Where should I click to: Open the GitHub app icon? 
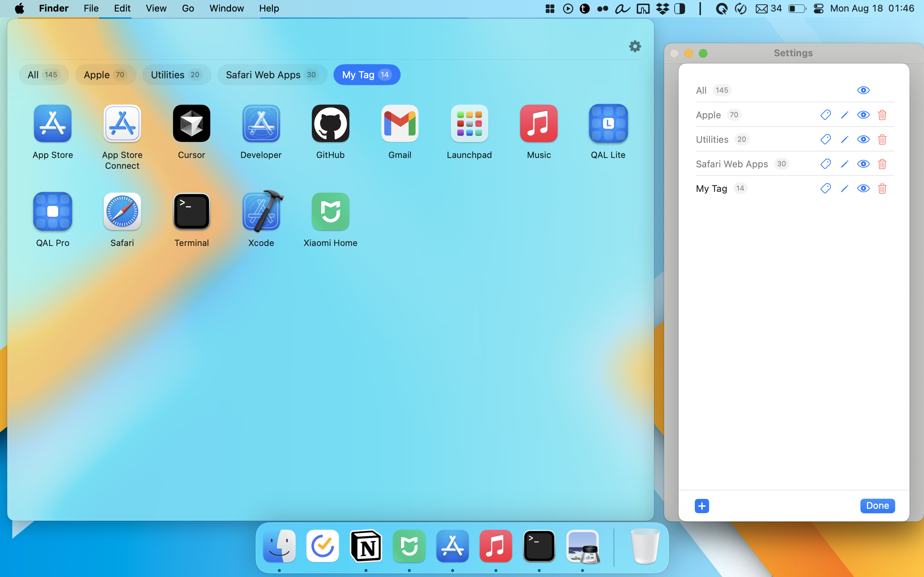[330, 124]
